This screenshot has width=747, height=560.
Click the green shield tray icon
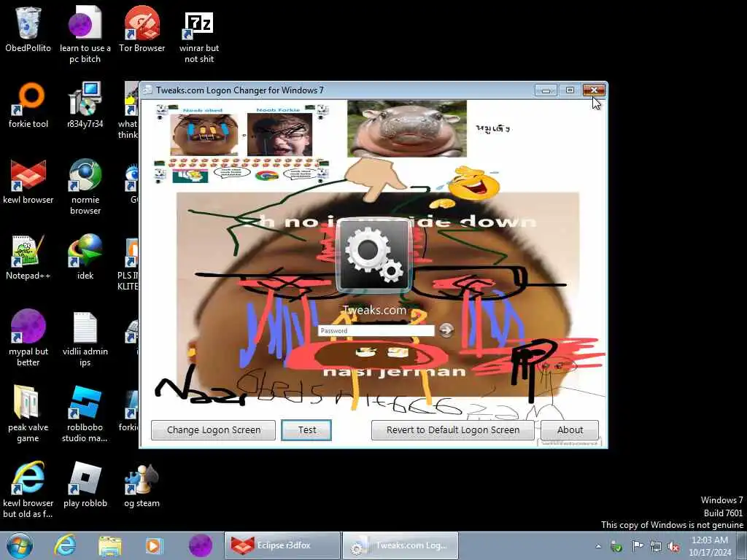click(616, 547)
